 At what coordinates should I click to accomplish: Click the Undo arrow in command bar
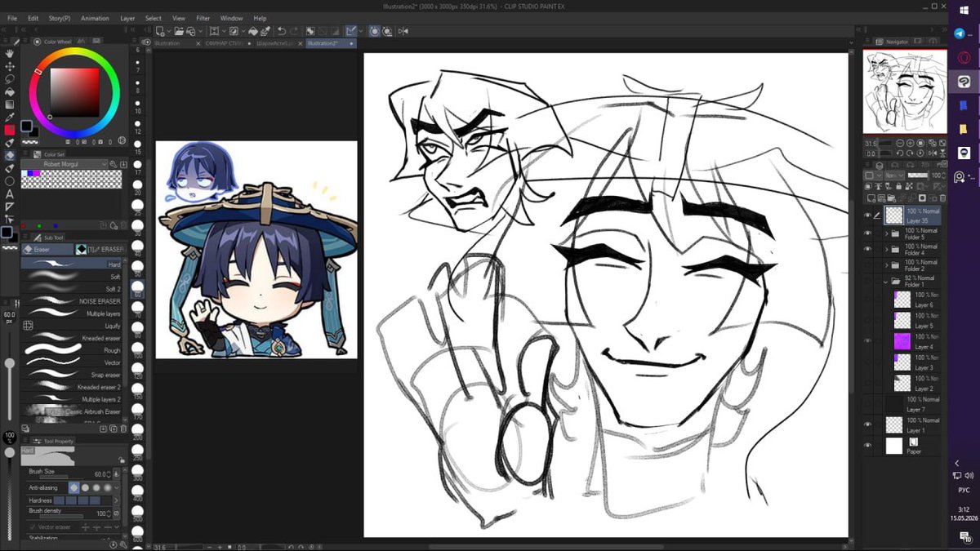pyautogui.click(x=282, y=31)
